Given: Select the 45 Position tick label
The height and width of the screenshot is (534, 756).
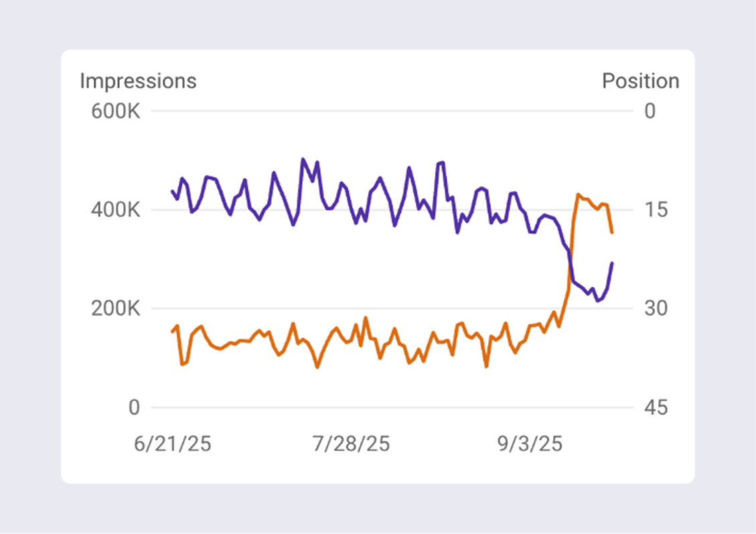Looking at the screenshot, I should [656, 407].
